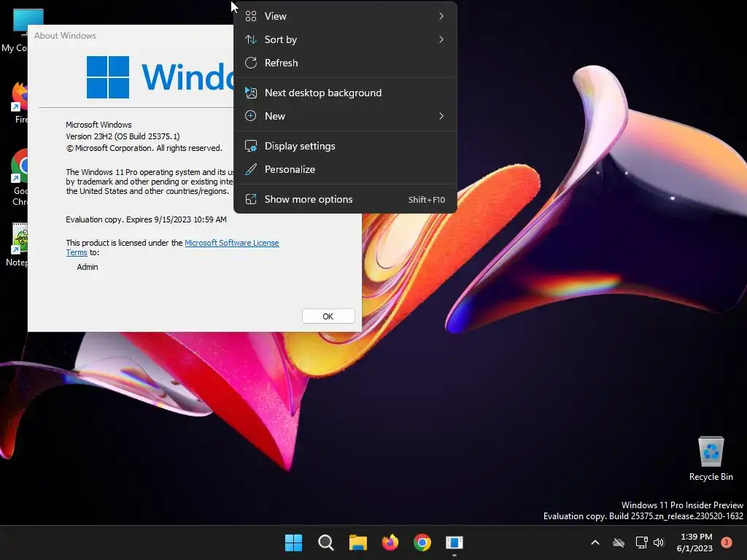This screenshot has width=747, height=560.
Task: Click the brush icon beside Personalize
Action: pyautogui.click(x=251, y=169)
